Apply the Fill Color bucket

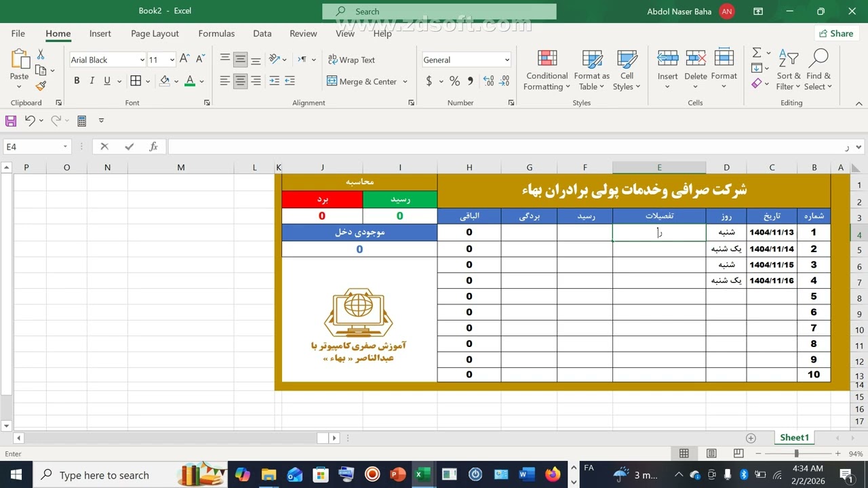(165, 81)
